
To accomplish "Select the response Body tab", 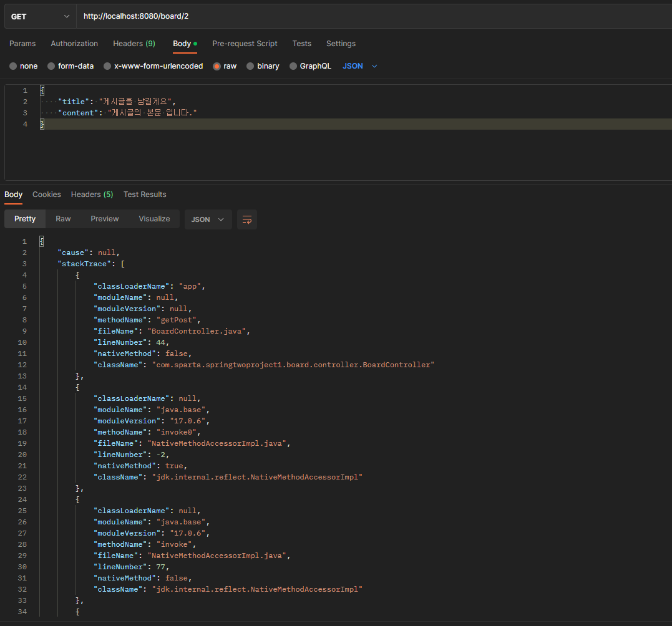I will pos(13,195).
